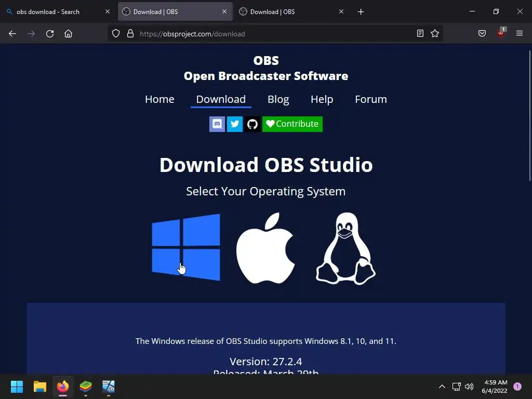Image resolution: width=532 pixels, height=399 pixels.
Task: Go to the browser home page
Action: coord(68,34)
